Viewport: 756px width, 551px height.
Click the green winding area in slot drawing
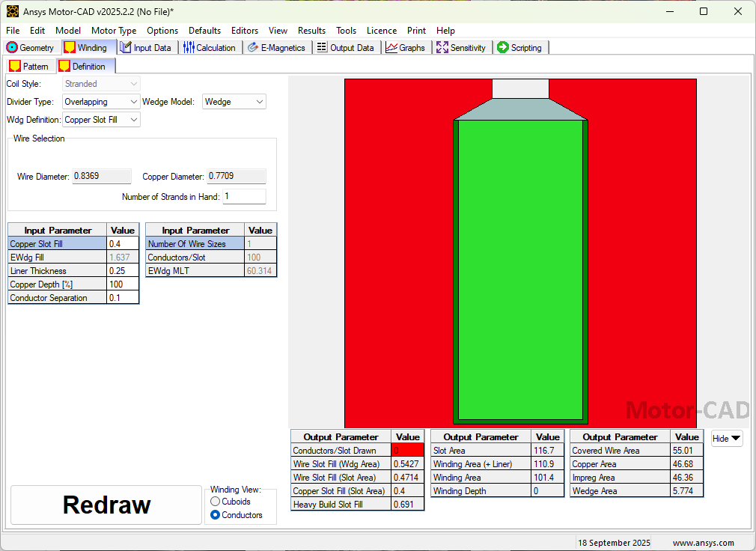tap(520, 270)
